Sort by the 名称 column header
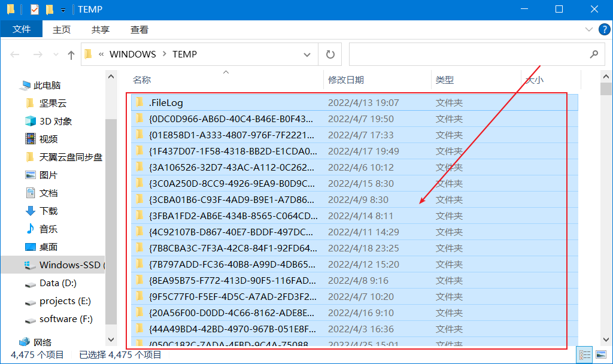 [141, 80]
